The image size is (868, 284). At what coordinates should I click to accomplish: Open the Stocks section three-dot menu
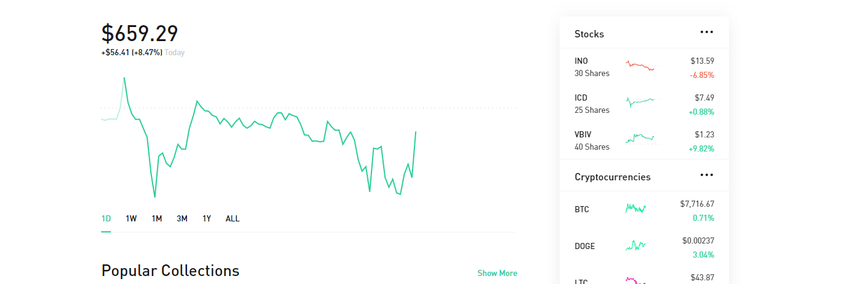tap(707, 33)
